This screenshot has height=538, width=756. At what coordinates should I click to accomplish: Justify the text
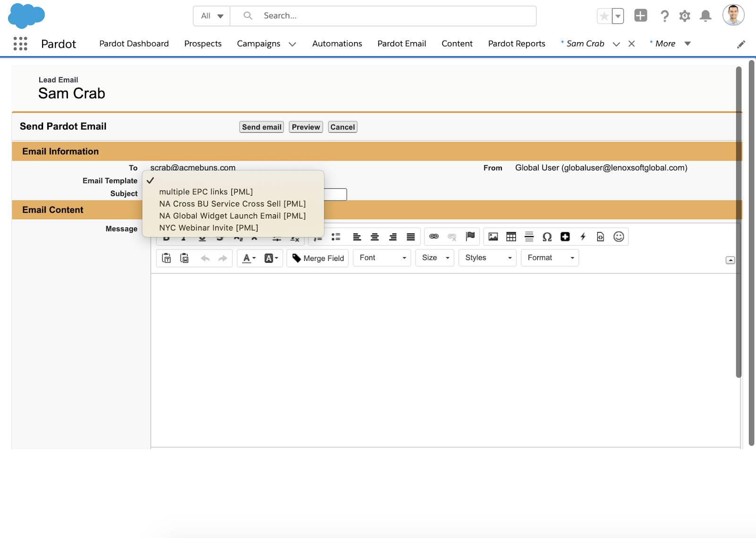click(411, 237)
